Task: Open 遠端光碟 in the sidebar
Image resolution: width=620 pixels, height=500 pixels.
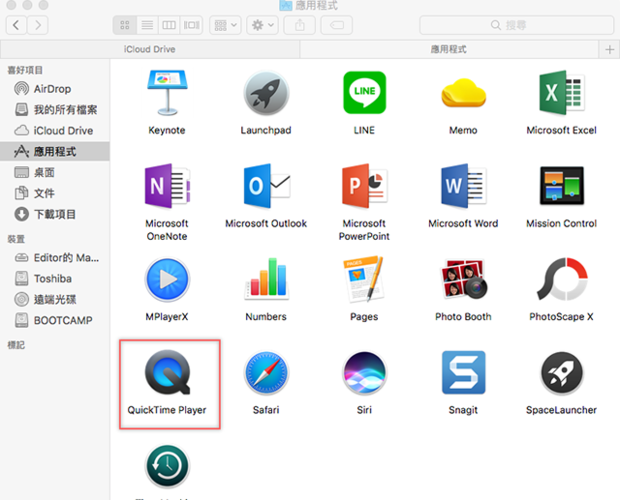Action: point(55,300)
